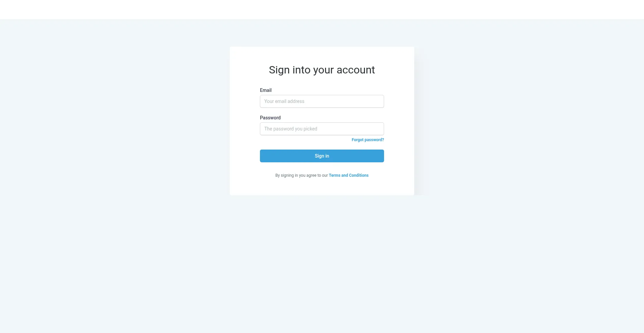
Task: Click the Sign into your account heading
Action: coord(322,70)
